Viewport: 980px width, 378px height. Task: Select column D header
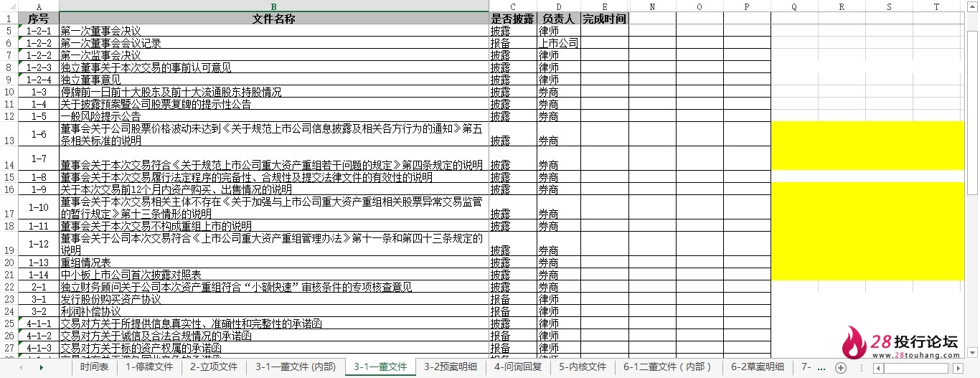click(558, 6)
